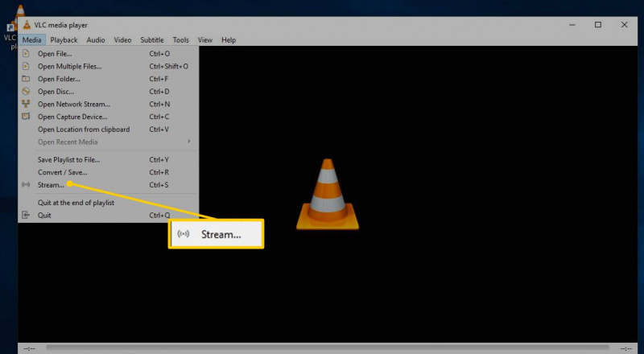Select Open Folder... entry
This screenshot has height=354, width=644.
click(x=109, y=79)
